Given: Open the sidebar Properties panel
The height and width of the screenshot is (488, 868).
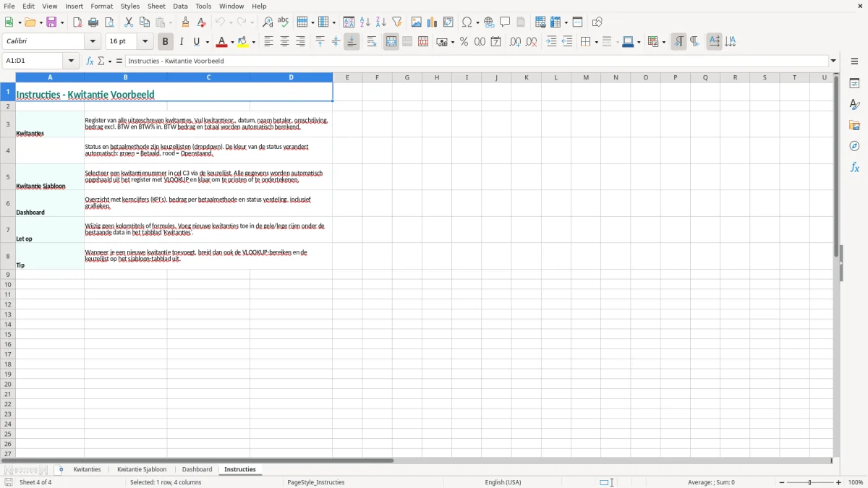Looking at the screenshot, I should (x=854, y=84).
